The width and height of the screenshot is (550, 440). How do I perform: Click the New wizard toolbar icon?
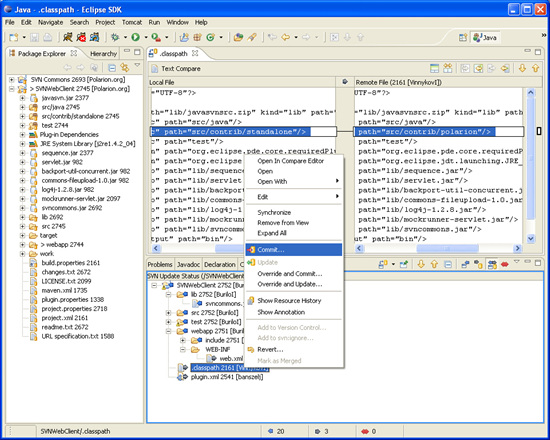point(14,37)
